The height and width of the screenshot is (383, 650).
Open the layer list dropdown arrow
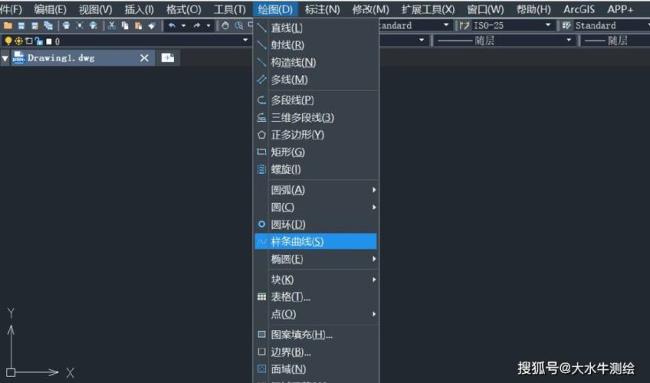pyautogui.click(x=245, y=40)
